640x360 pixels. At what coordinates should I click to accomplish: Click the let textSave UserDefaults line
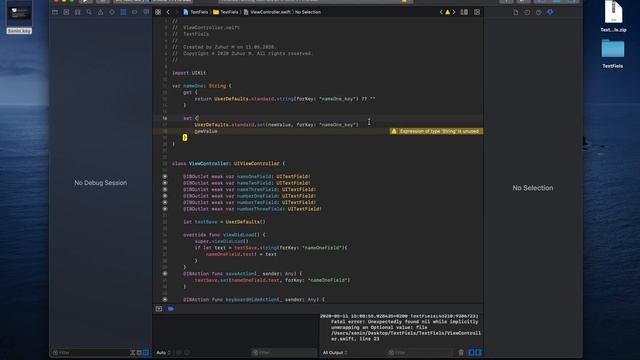coord(224,222)
